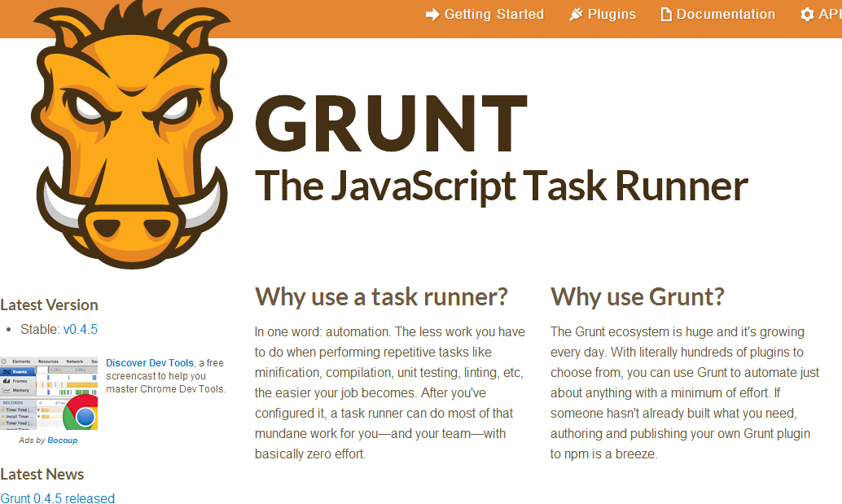The width and height of the screenshot is (842, 504).
Task: Click the Chrome Dev Tools ad thumbnail
Action: [49, 393]
